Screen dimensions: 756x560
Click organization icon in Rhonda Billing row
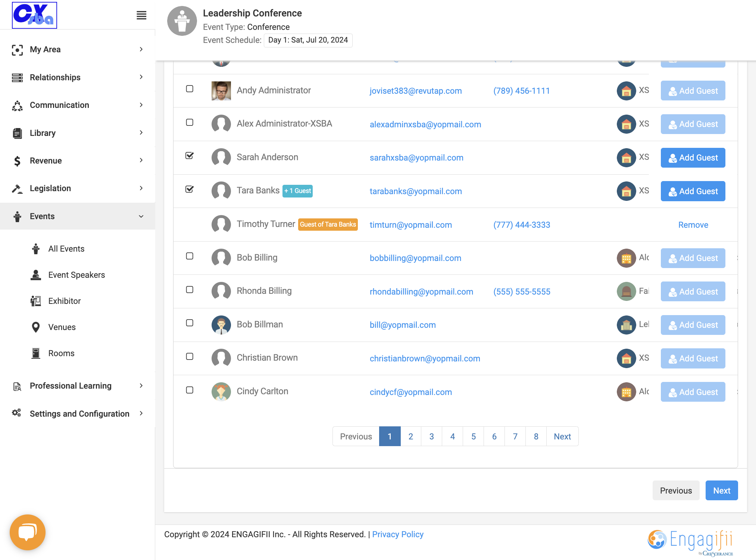pyautogui.click(x=627, y=291)
